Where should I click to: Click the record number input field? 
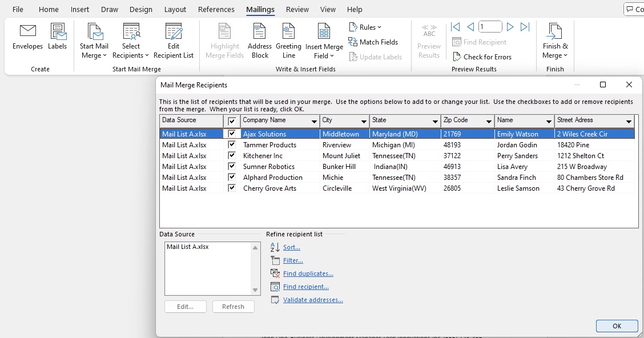490,27
